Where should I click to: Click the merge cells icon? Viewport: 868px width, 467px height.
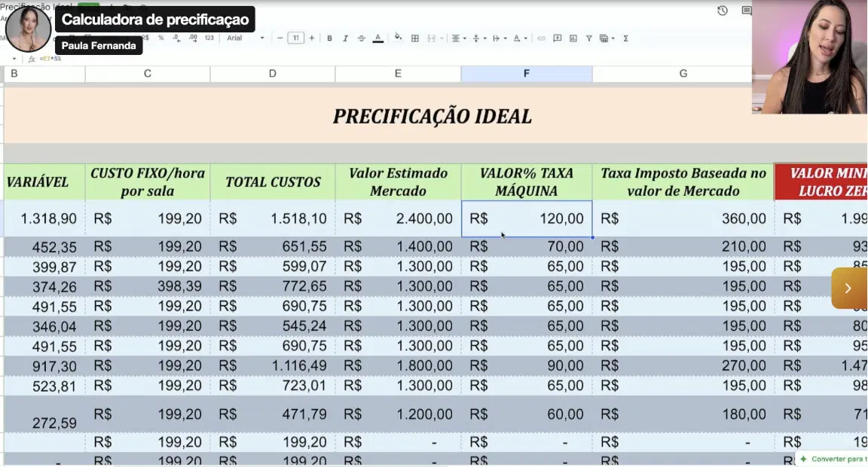pos(431,38)
